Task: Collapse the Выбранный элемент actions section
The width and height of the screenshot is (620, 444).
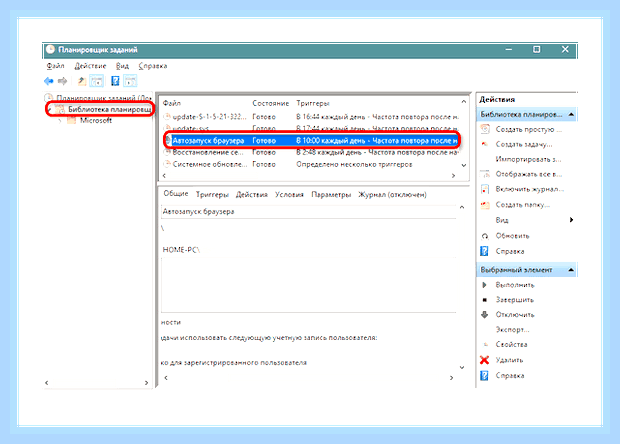Action: (x=571, y=270)
